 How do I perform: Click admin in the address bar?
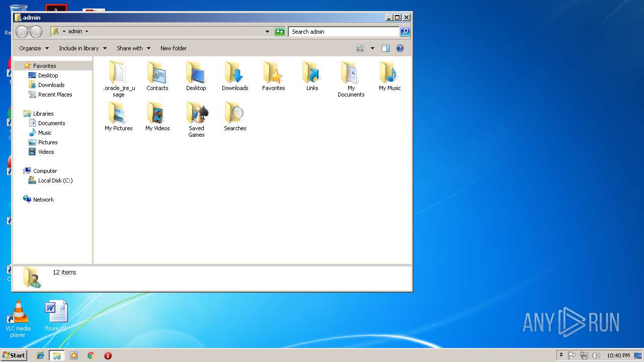click(x=75, y=31)
